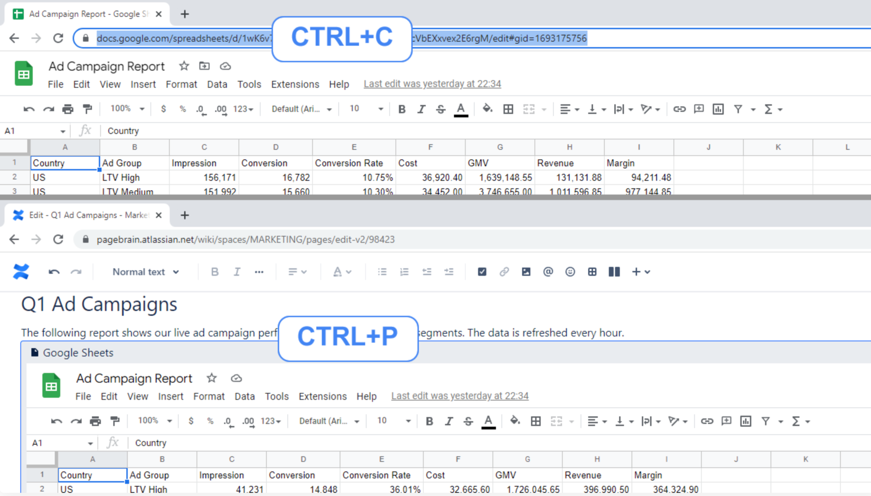This screenshot has height=496, width=871.
Task: Insert link using the upper Sheets toolbar
Action: 679,109
